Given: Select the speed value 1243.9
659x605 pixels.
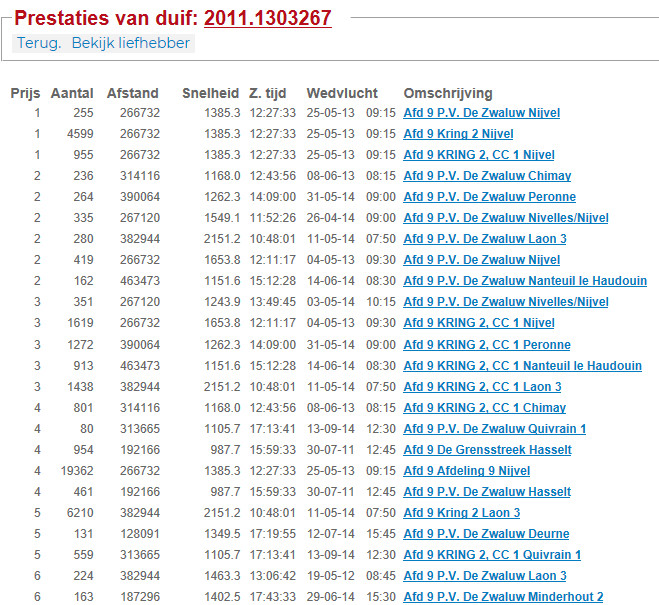Looking at the screenshot, I should pos(222,302).
